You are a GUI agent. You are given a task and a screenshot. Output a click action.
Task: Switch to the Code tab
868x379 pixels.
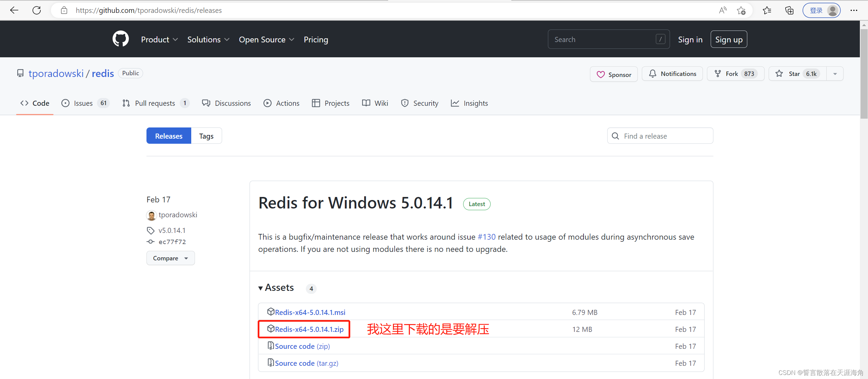35,103
